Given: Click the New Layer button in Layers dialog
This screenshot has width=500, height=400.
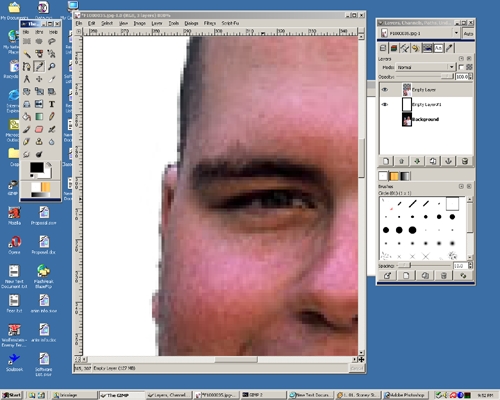Looking at the screenshot, I should click(x=386, y=161).
